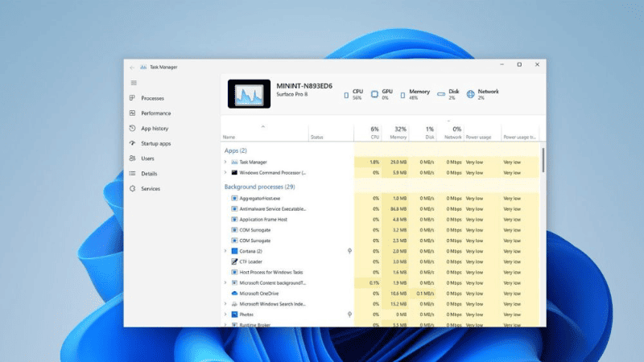Sort the list by Name column
The height and width of the screenshot is (362, 644).
point(229,138)
